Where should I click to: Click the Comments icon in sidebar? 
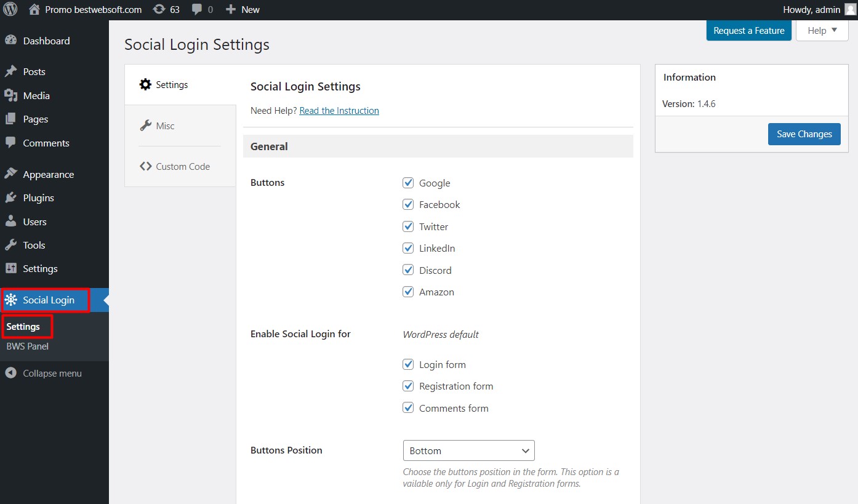(10, 143)
